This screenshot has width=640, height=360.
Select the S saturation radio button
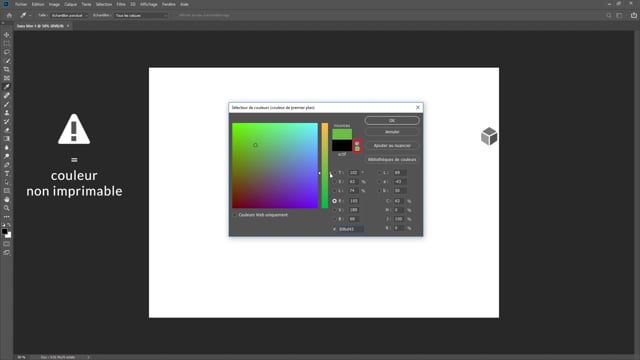[334, 182]
